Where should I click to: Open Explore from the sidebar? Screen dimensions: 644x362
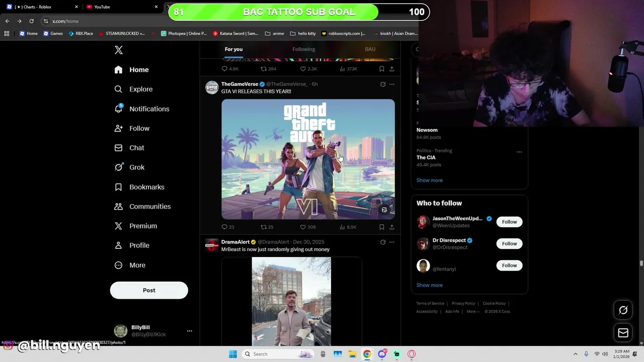[134, 89]
